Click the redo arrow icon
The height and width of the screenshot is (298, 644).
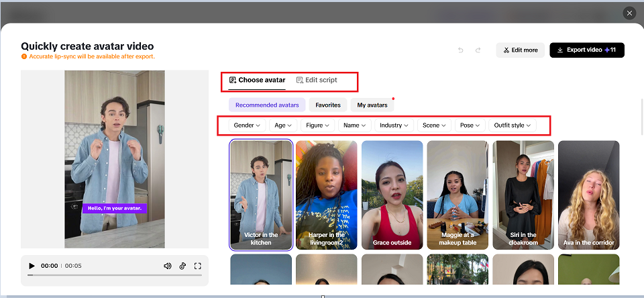pos(478,50)
